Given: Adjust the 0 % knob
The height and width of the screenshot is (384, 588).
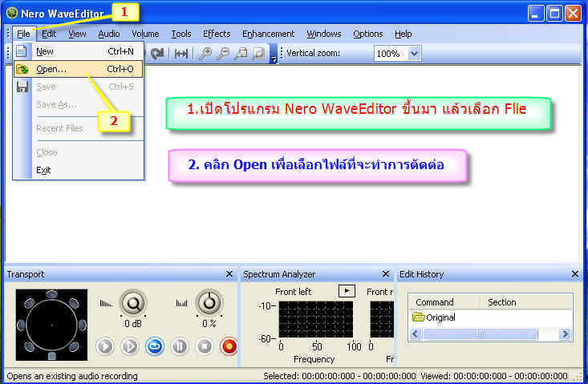Looking at the screenshot, I should (x=209, y=303).
